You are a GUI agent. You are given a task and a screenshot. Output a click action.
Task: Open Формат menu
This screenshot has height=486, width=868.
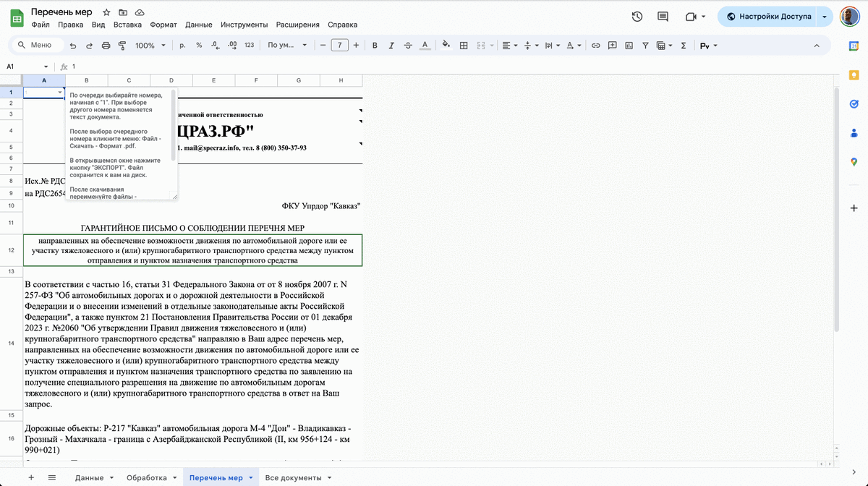click(163, 25)
